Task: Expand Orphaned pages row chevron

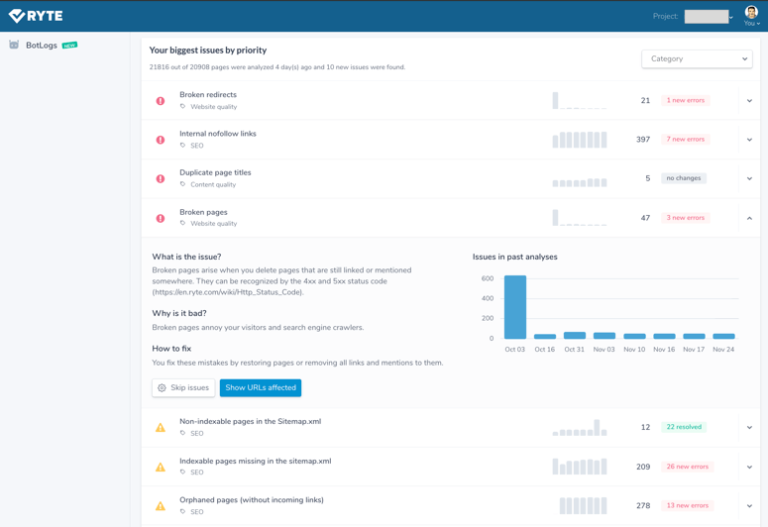Action: (749, 506)
